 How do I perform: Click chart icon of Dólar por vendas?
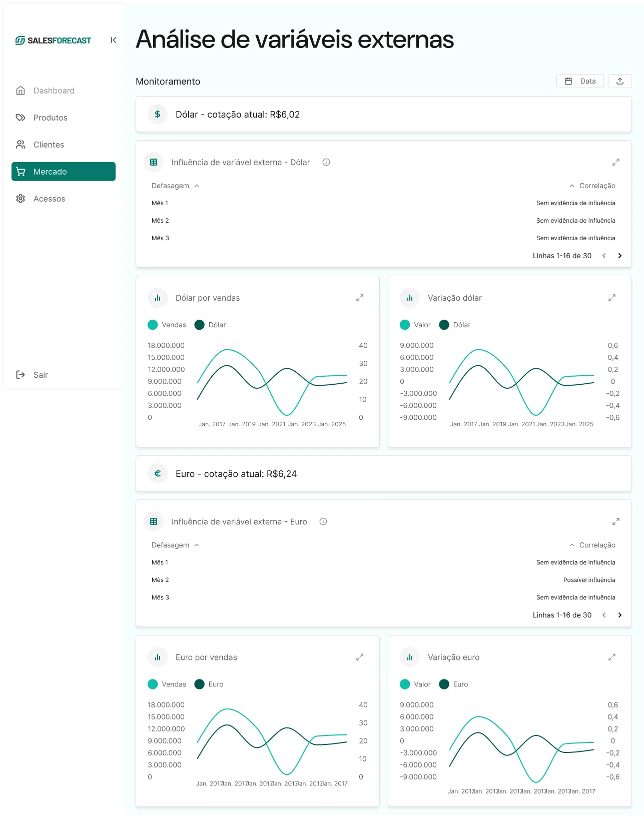158,298
